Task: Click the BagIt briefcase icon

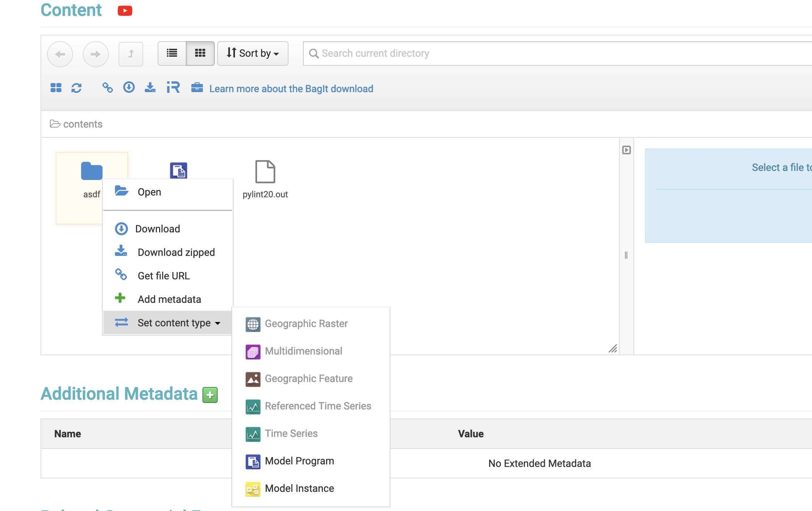Action: pyautogui.click(x=197, y=87)
